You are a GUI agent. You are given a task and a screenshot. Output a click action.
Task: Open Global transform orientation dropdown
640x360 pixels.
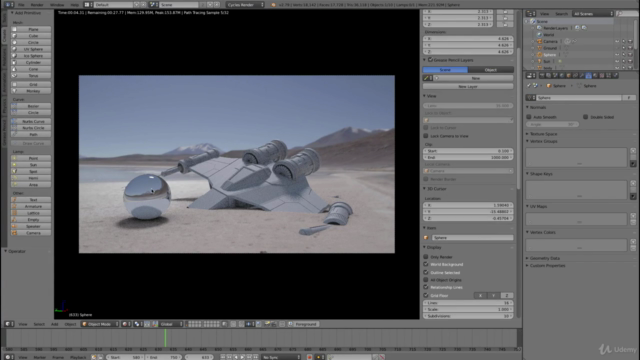171,324
